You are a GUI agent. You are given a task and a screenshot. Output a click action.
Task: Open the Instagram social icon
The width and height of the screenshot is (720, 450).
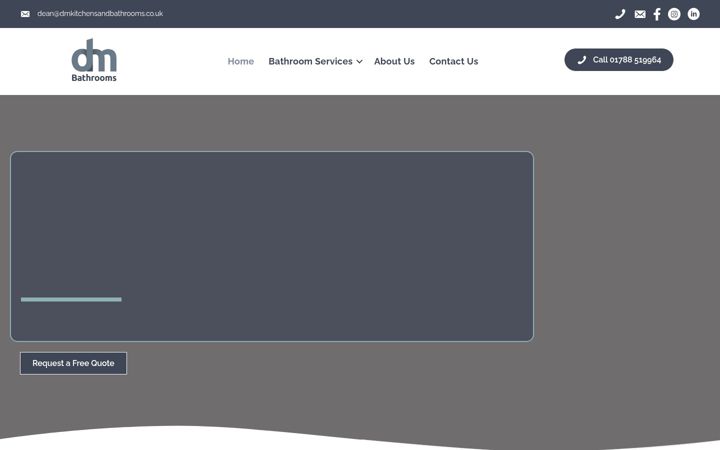674,14
